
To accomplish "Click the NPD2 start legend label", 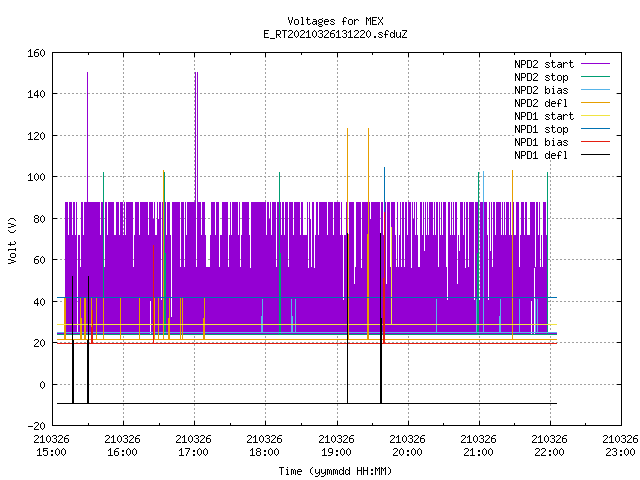I will (544, 64).
